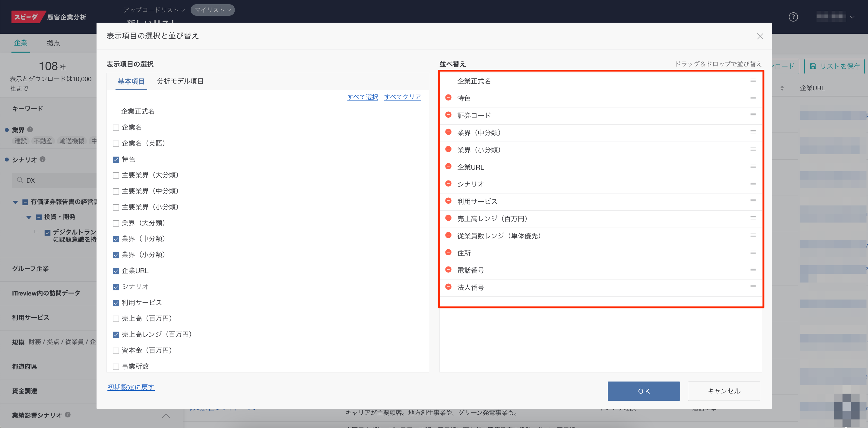Remove 特色 with its red minus icon
Screen dimensions: 868x428
[448, 98]
